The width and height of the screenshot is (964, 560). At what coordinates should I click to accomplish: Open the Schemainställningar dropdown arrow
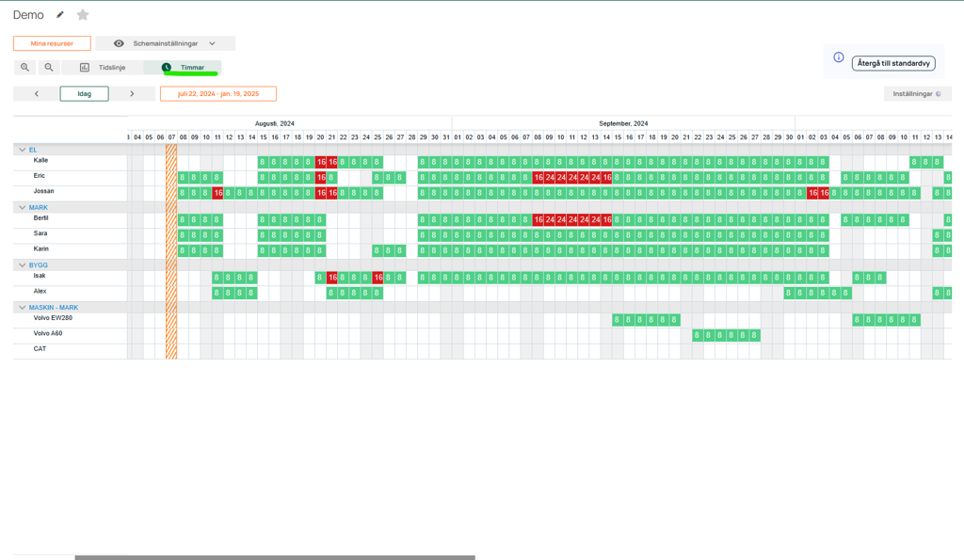[x=212, y=43]
